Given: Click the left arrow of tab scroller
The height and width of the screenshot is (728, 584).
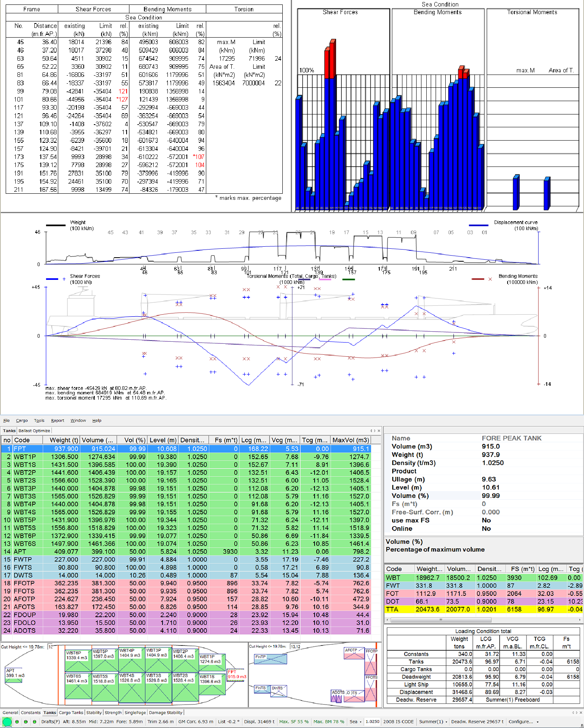Looking at the screenshot, I should pyautogui.click(x=371, y=431).
